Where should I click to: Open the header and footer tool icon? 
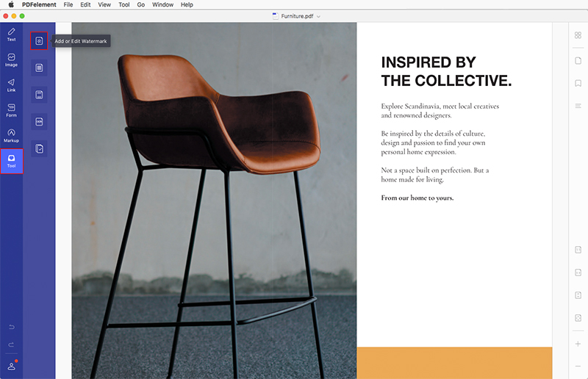tap(39, 95)
